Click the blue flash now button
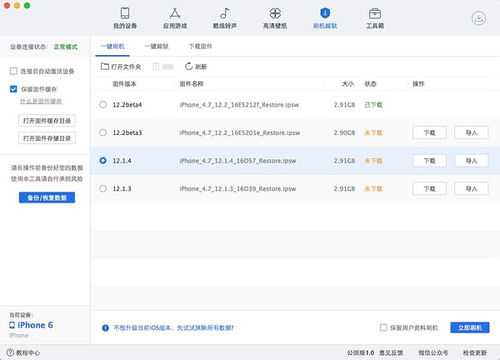Screen dimensions: 500x360 click(x=470, y=328)
